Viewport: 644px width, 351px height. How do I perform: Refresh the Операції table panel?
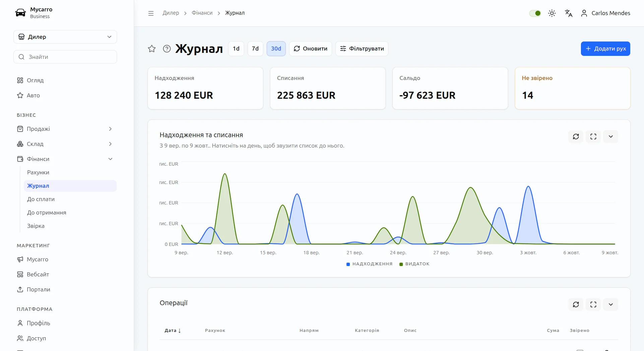pos(576,304)
